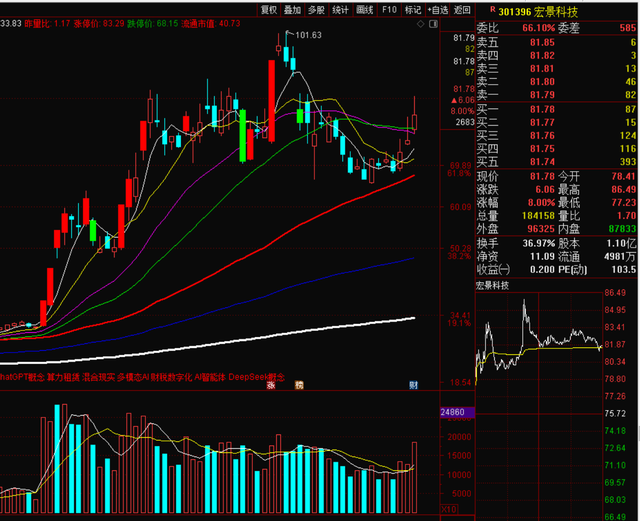Click 今开 value 78.41
This screenshot has height=521, width=640.
point(624,176)
